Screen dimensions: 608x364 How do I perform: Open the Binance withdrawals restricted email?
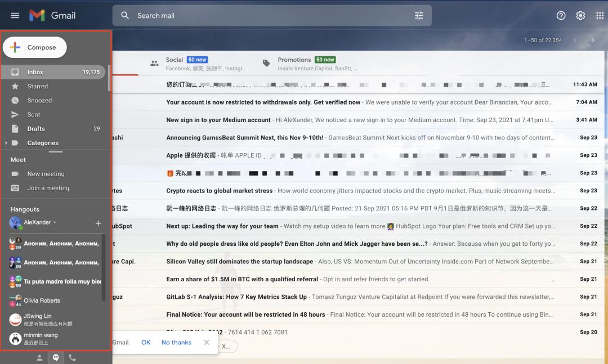(x=359, y=102)
